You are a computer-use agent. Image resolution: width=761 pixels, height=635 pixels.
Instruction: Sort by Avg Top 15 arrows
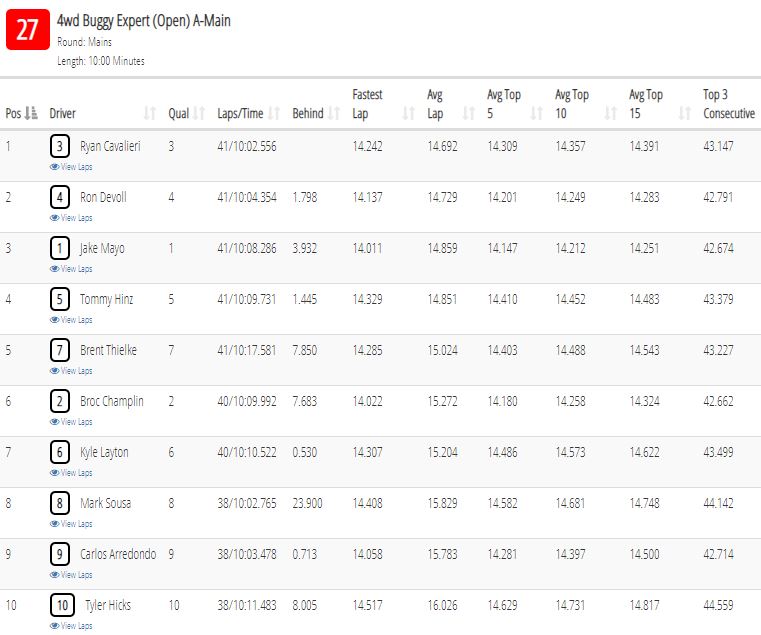pyautogui.click(x=684, y=114)
